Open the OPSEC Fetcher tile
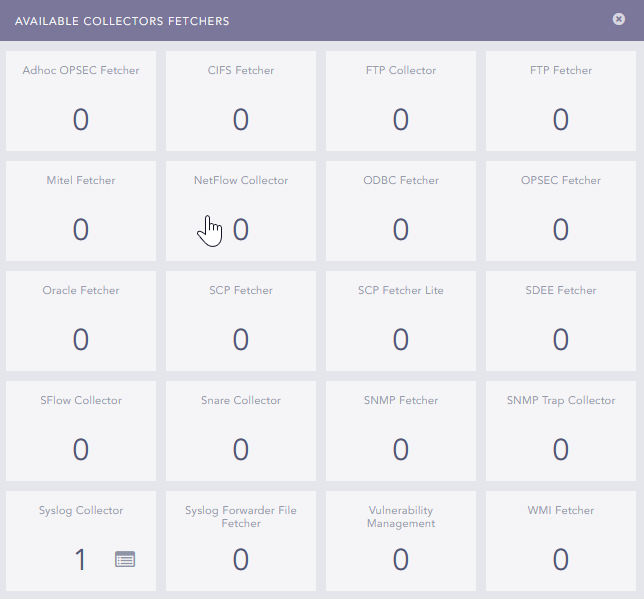 pyautogui.click(x=561, y=211)
